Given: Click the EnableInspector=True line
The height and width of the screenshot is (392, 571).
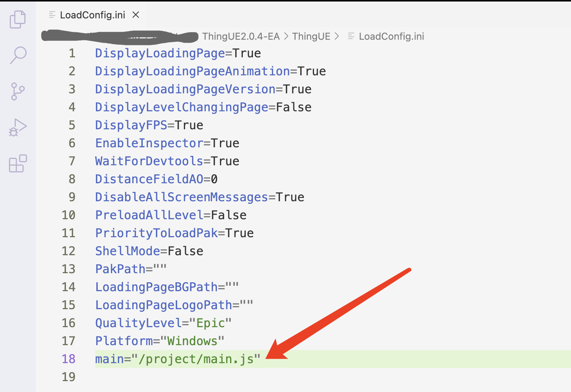Looking at the screenshot, I should click(167, 143).
